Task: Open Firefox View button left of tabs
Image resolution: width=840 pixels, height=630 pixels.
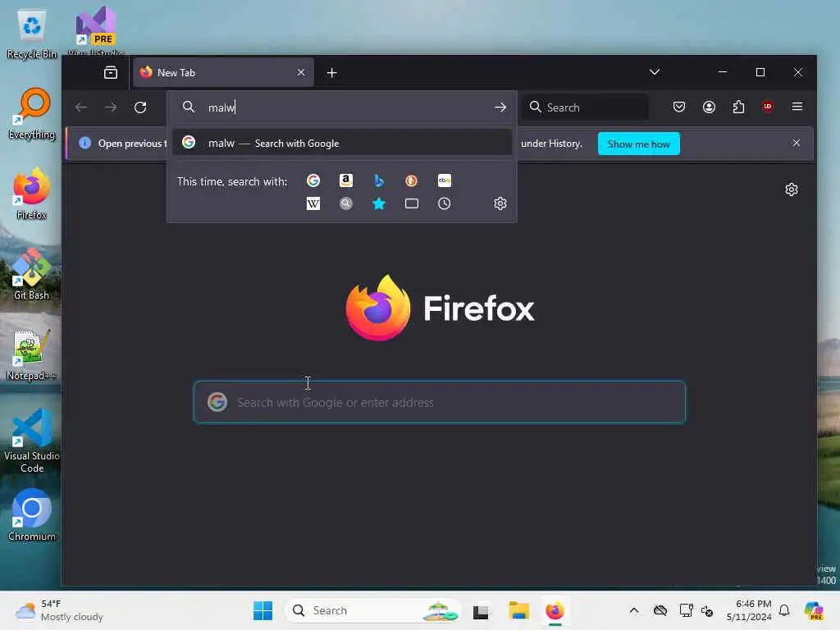Action: click(111, 72)
